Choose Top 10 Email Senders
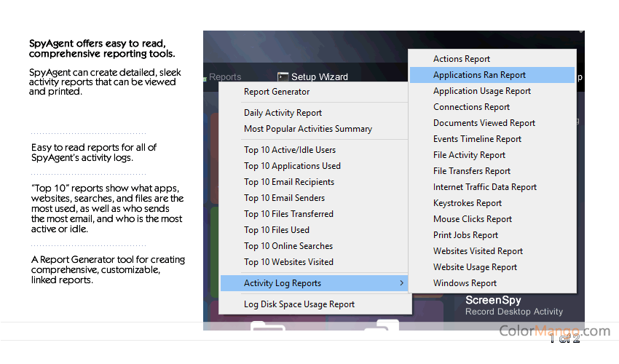619x364 pixels. [284, 198]
